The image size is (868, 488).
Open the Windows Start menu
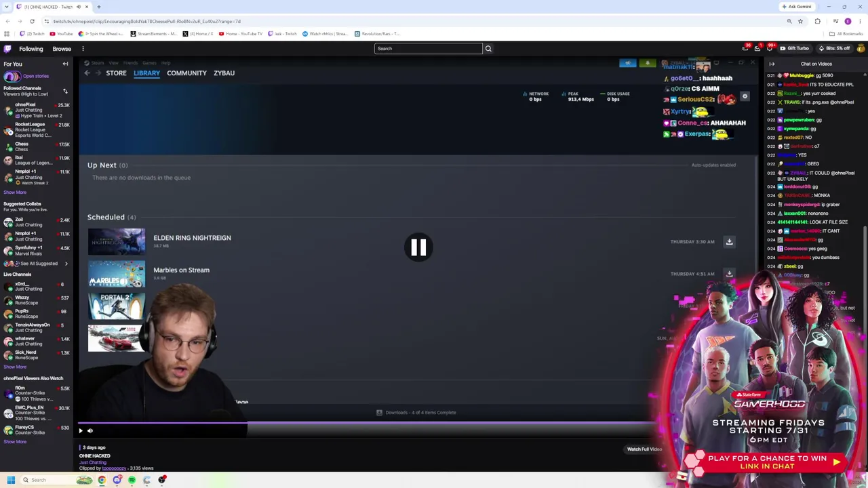pyautogui.click(x=11, y=480)
